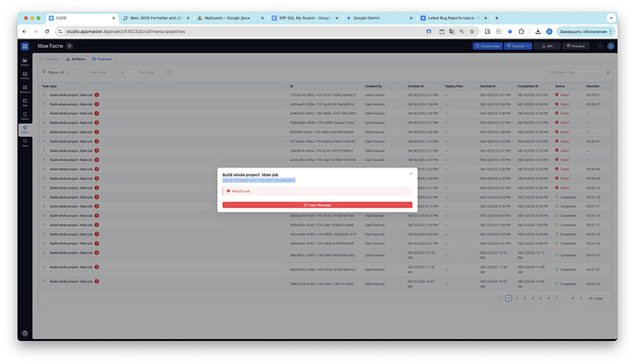The image size is (635, 364).
Task: Open the Mobile section in sidebar
Action: 25,116
